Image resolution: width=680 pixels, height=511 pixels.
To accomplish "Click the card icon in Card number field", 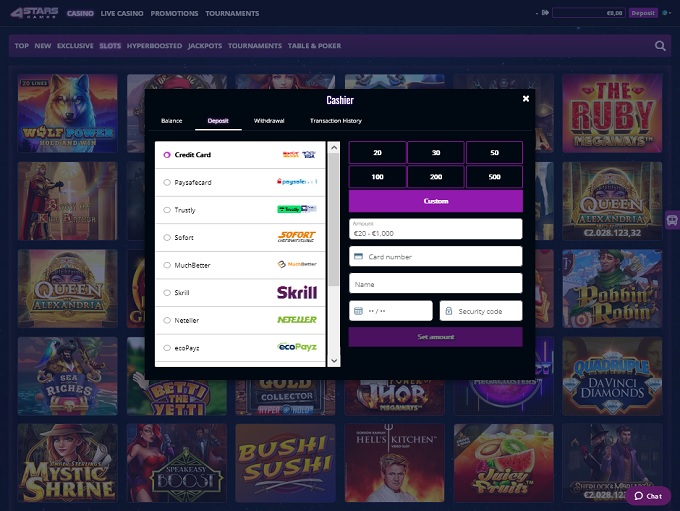I will point(359,256).
